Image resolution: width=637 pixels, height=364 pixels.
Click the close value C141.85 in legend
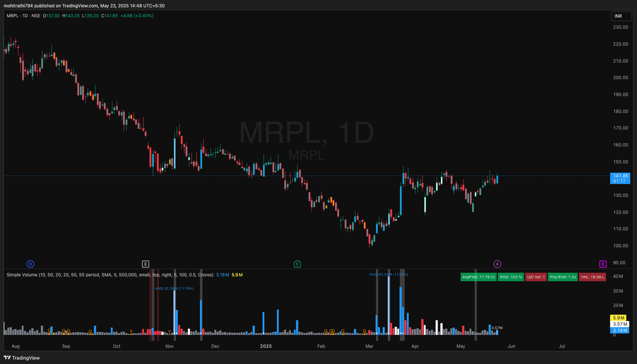coord(108,16)
